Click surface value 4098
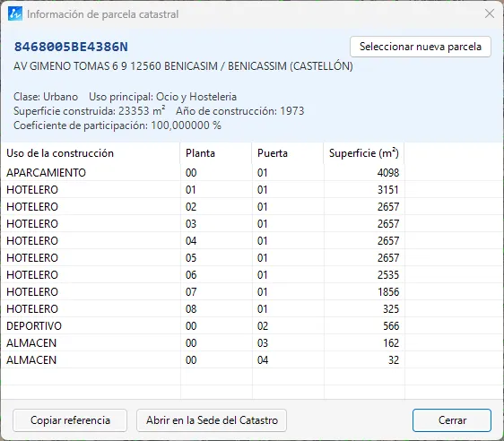The height and width of the screenshot is (441, 504). 388,173
